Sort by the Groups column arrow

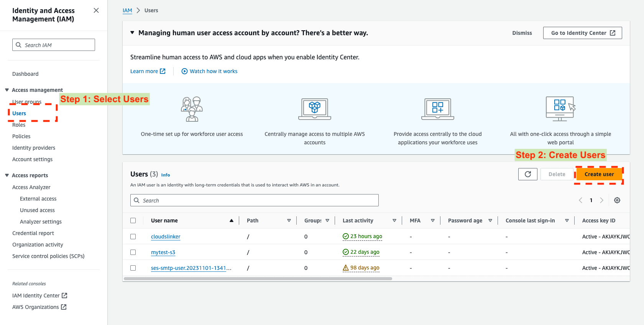click(x=327, y=220)
